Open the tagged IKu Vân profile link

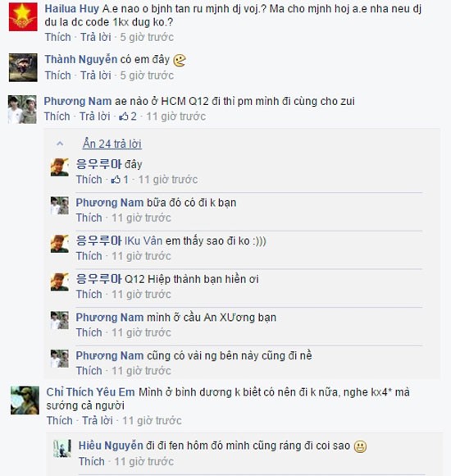(x=143, y=240)
